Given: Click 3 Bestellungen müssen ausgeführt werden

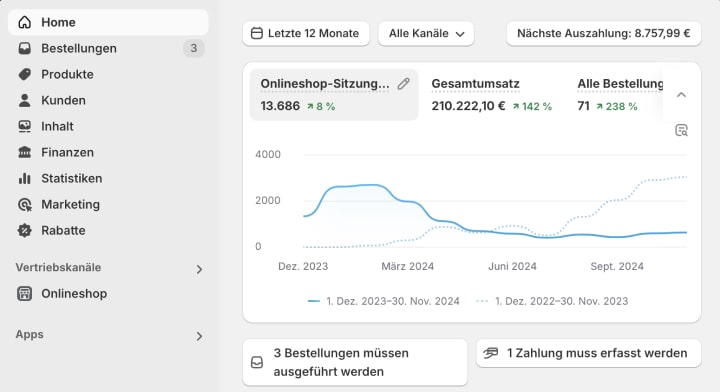Looking at the screenshot, I should [x=355, y=363].
